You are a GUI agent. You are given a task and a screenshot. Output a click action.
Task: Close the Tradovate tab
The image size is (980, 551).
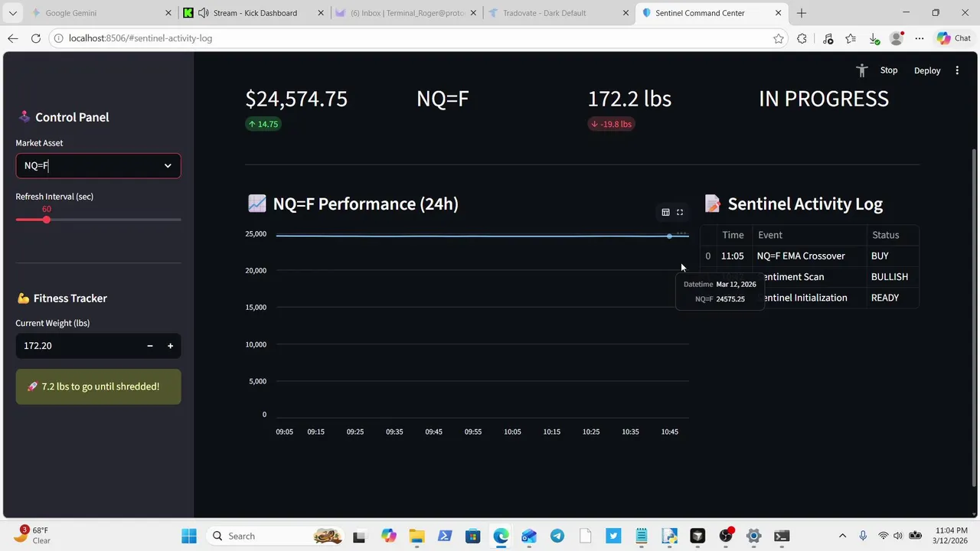click(626, 13)
